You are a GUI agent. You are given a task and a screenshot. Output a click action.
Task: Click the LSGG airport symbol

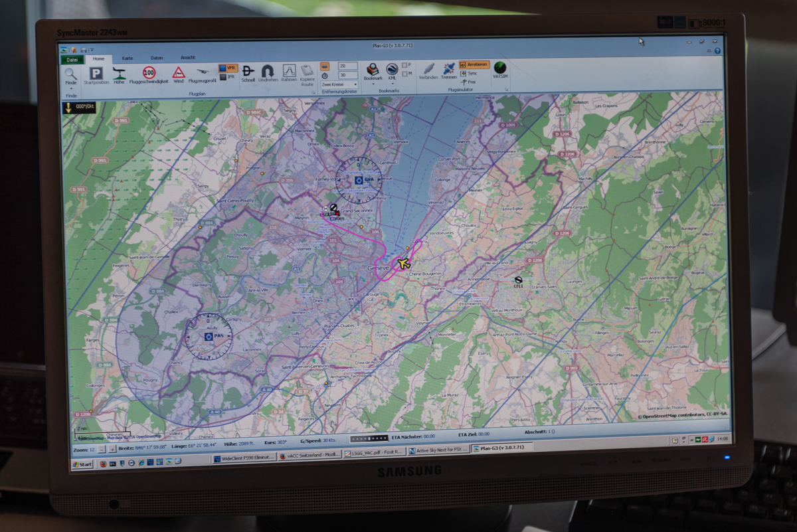[333, 207]
